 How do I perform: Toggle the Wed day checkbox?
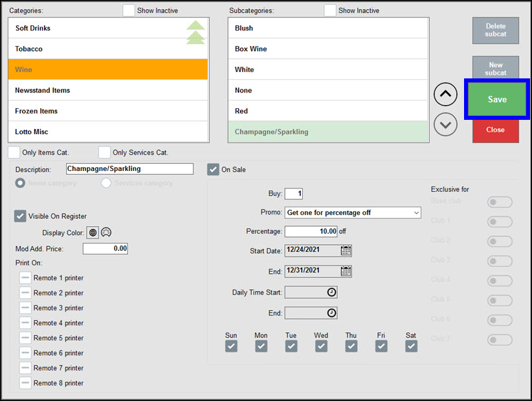tap(321, 346)
